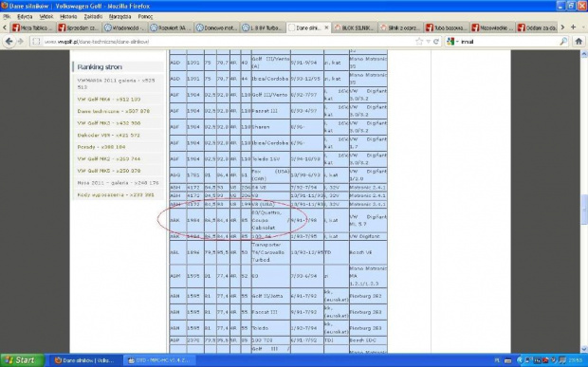The image size is (588, 367).
Task: Click the browser forward arrow
Action: click(21, 41)
